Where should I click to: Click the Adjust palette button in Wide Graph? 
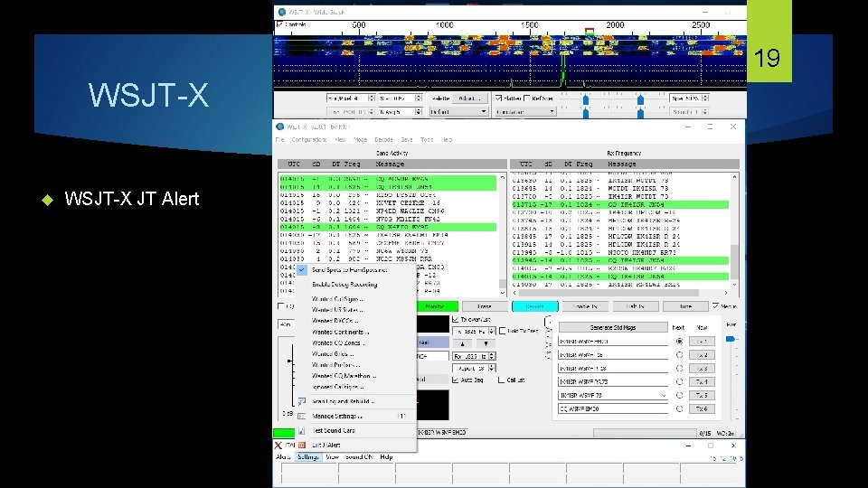pyautogui.click(x=469, y=98)
